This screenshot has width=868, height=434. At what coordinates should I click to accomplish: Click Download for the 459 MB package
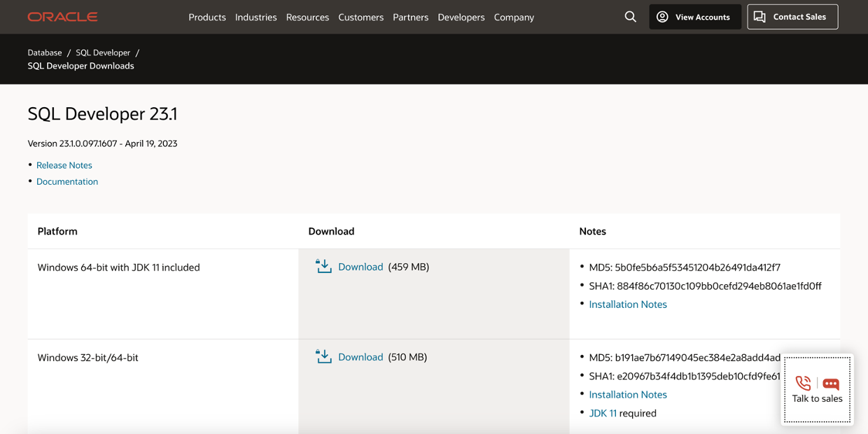point(360,267)
